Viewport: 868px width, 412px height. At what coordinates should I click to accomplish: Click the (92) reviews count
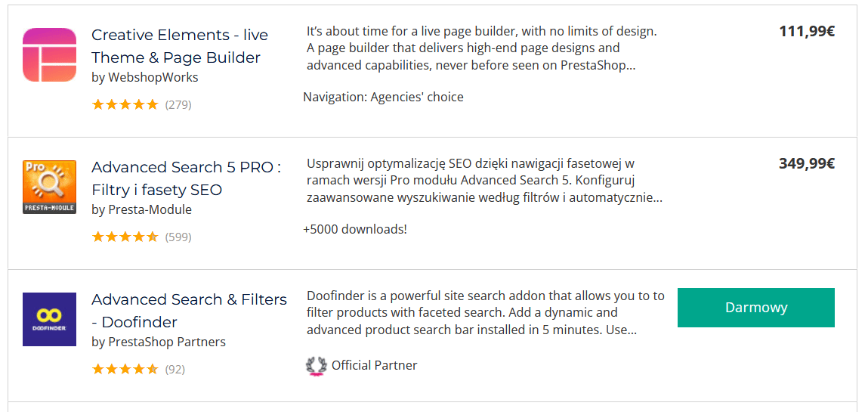click(x=175, y=370)
